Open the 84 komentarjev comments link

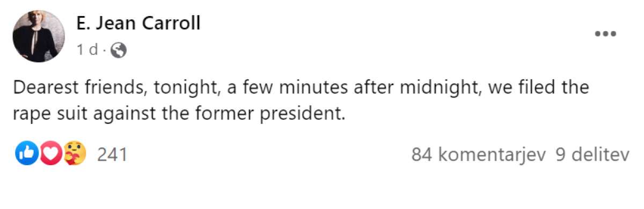[x=479, y=155]
